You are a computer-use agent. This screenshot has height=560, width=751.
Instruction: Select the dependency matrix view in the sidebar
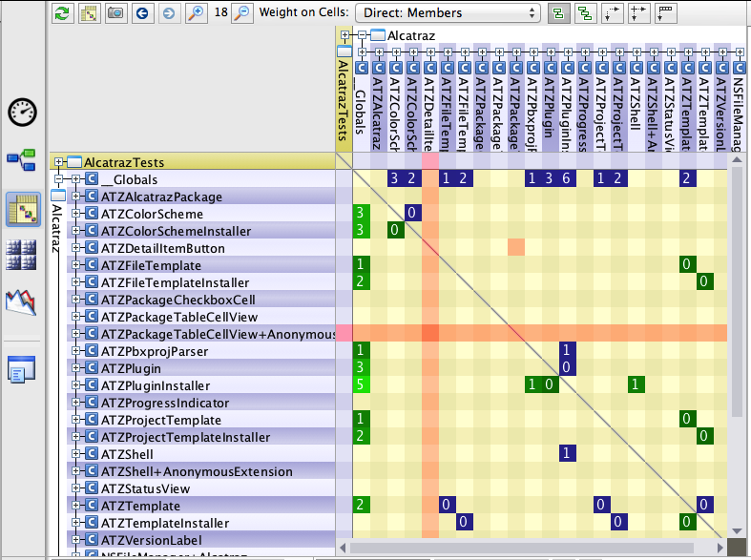(x=23, y=209)
